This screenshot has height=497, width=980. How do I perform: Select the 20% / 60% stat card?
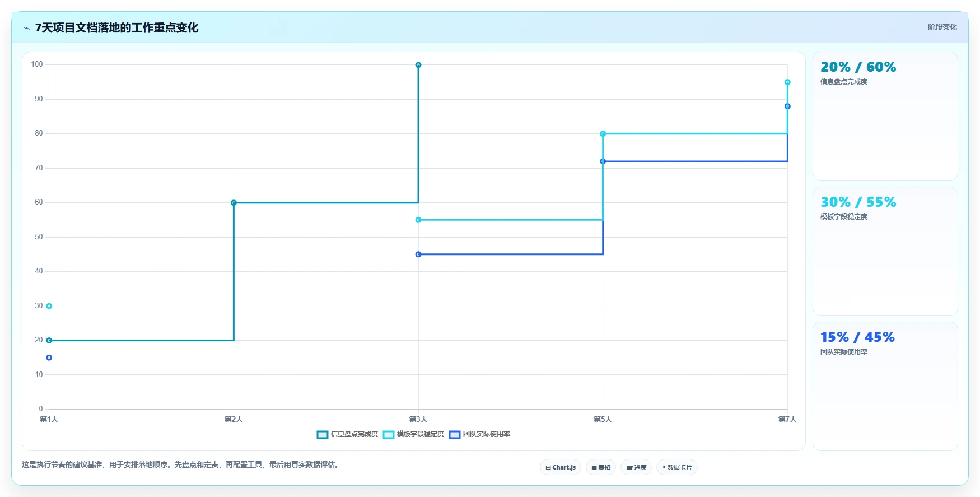tap(885, 117)
